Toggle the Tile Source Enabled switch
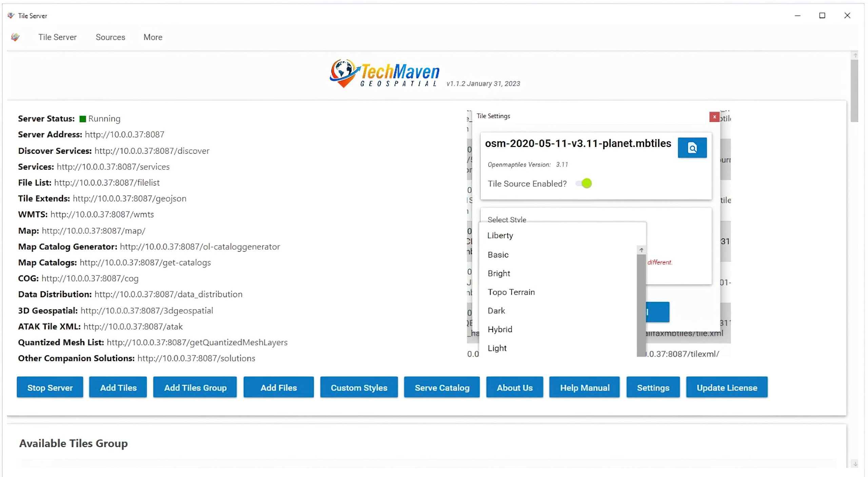The width and height of the screenshot is (868, 477). pyautogui.click(x=584, y=183)
